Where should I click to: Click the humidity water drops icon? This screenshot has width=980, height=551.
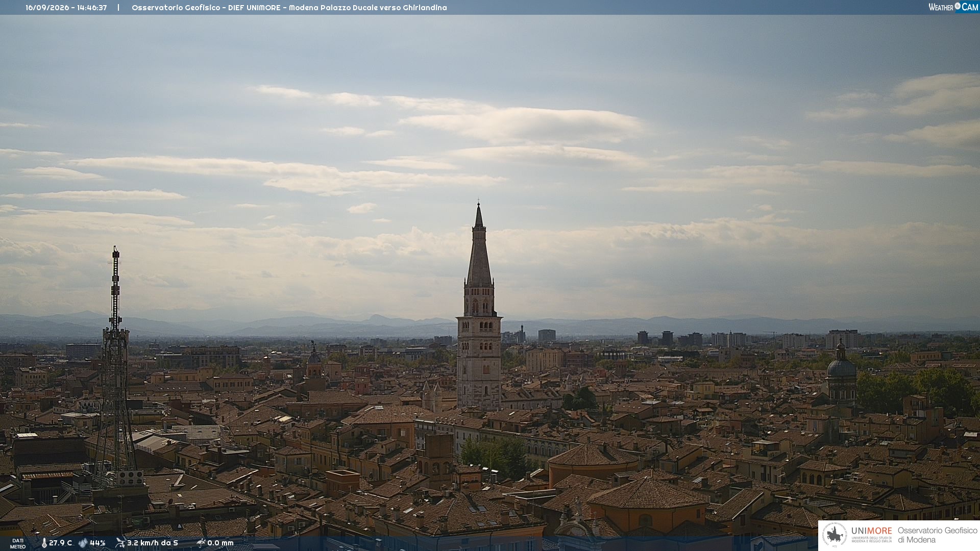(83, 543)
